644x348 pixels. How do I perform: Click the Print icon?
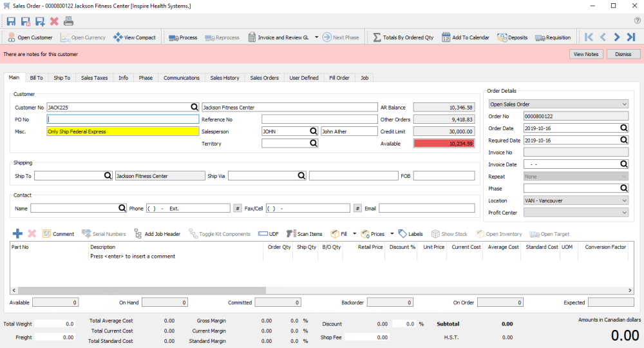[68, 21]
